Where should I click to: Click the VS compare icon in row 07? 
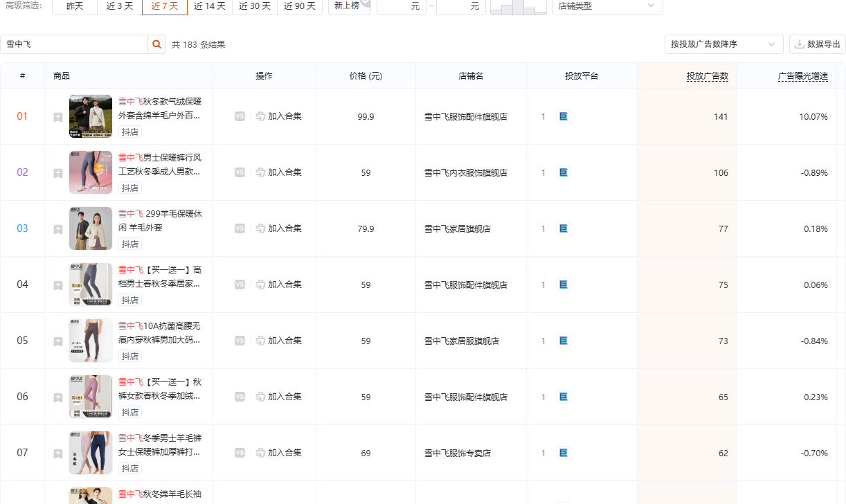[240, 453]
